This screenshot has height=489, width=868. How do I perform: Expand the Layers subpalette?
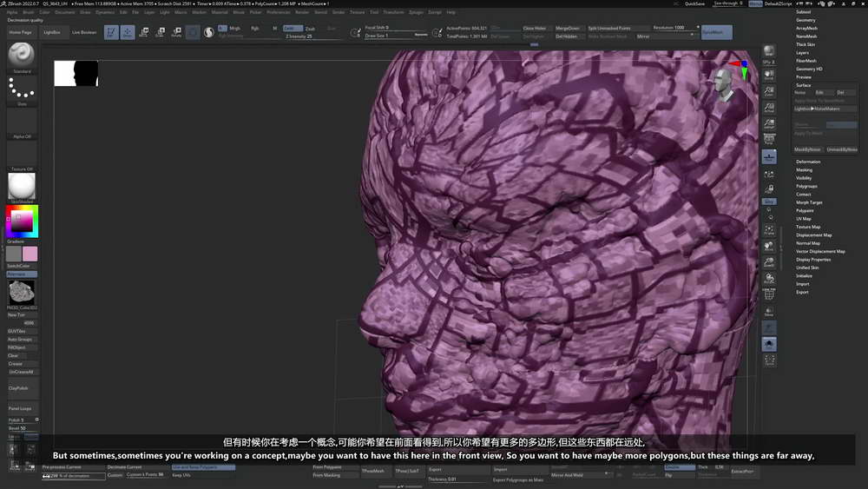pos(803,53)
